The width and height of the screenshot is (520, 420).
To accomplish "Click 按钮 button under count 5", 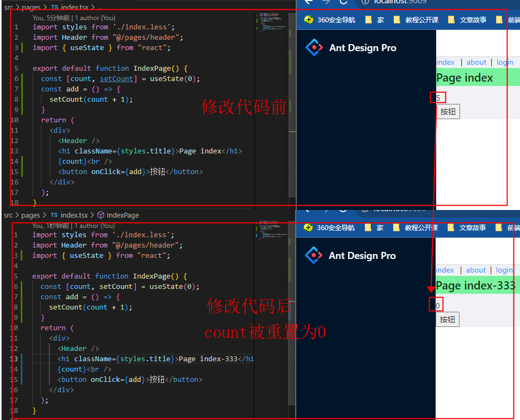I will tap(448, 112).
